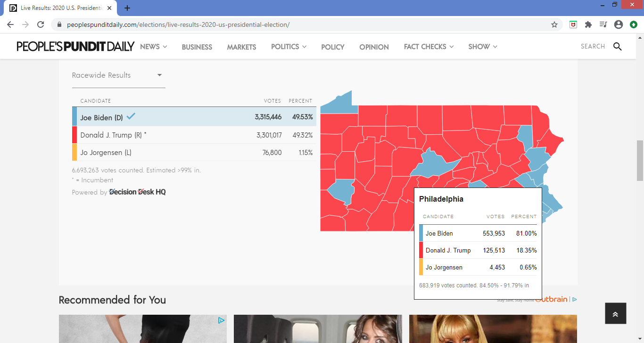Bookmark page with the star icon

554,24
